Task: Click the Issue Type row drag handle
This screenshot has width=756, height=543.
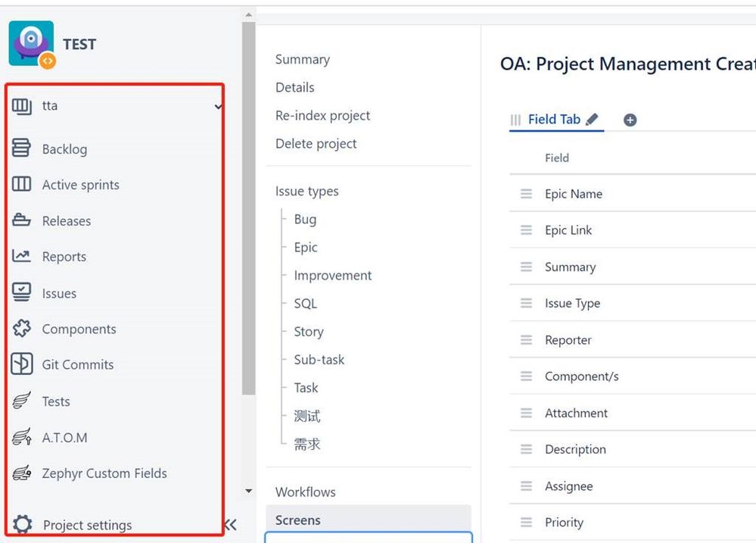Action: click(x=526, y=303)
